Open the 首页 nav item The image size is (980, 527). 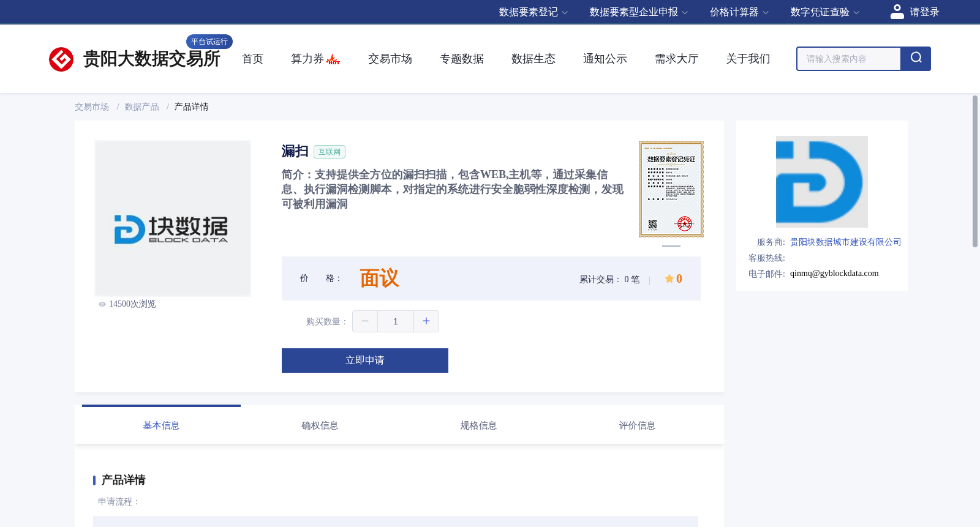[252, 59]
